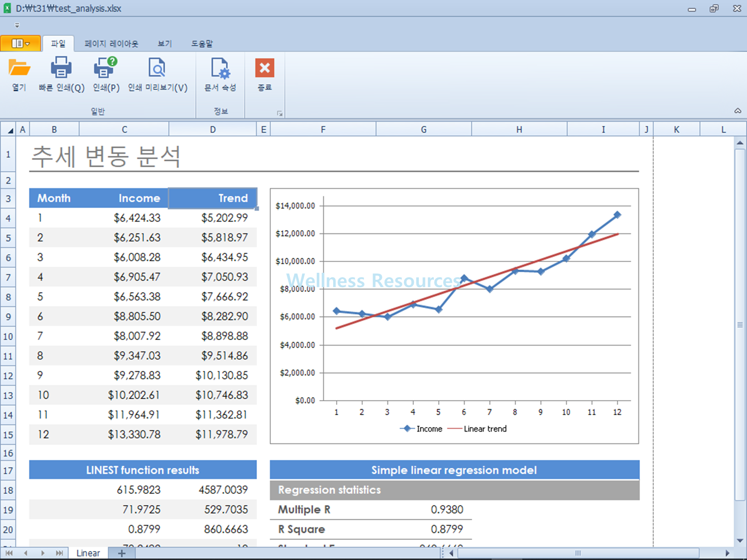Viewport: 747px width, 560px height.
Task: Click the orange application menu button
Action: [x=20, y=43]
